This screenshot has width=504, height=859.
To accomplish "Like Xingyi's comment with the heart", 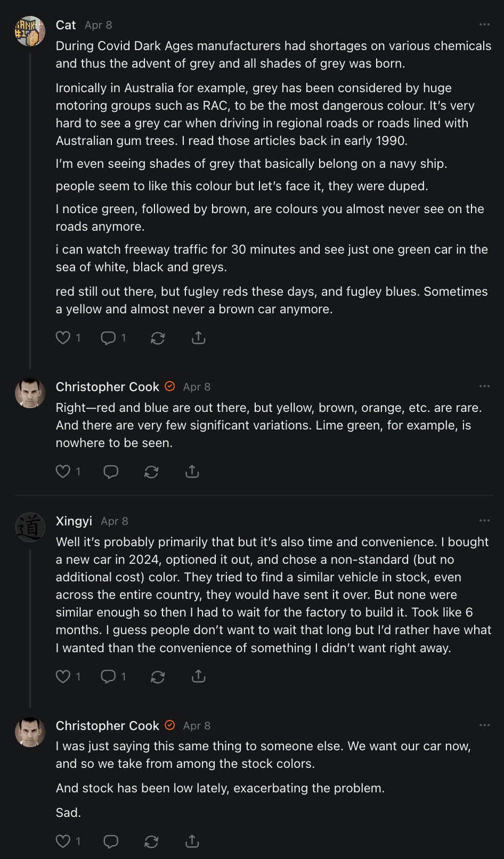I will (x=63, y=676).
